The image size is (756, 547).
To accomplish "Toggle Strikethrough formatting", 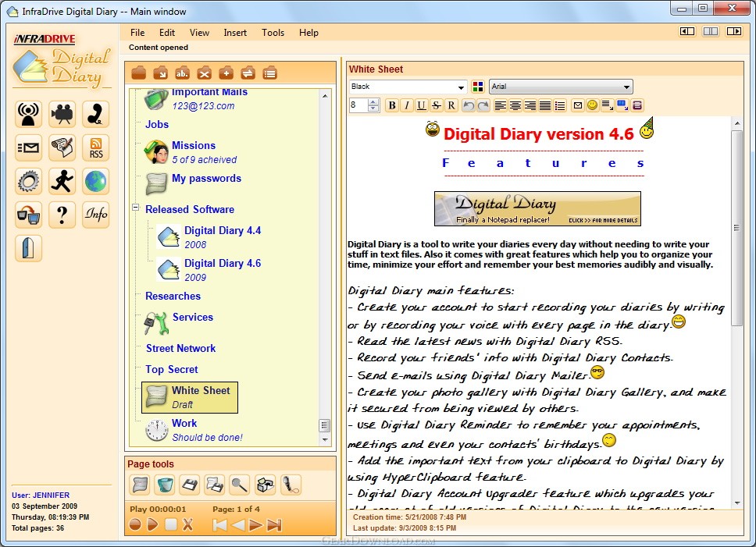I will pos(437,105).
